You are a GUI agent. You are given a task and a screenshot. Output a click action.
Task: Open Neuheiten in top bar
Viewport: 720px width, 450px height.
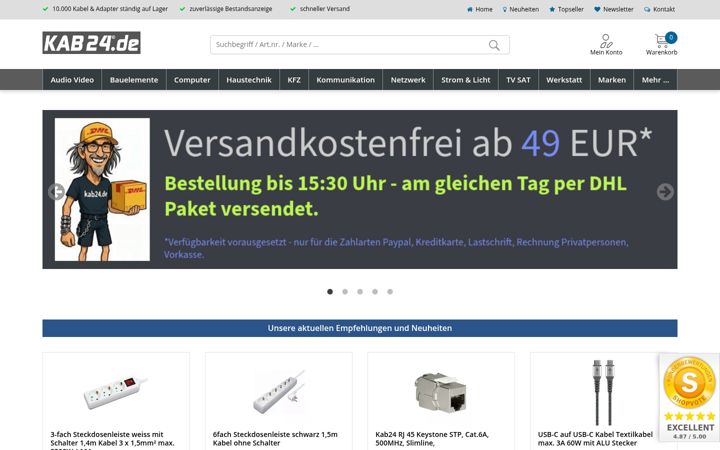[x=520, y=9]
